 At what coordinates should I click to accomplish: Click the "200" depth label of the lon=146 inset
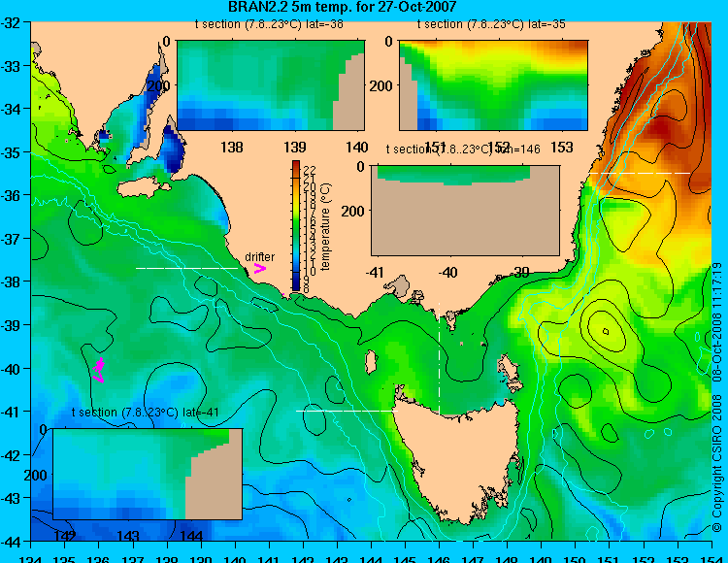coord(353,212)
